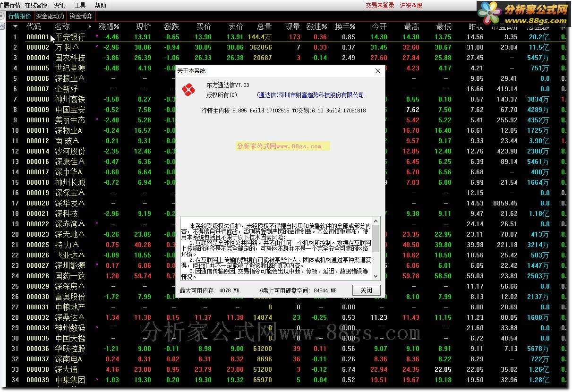572x392 pixels.
Task: Sort by the 涨幅% column header
Action: (109, 26)
